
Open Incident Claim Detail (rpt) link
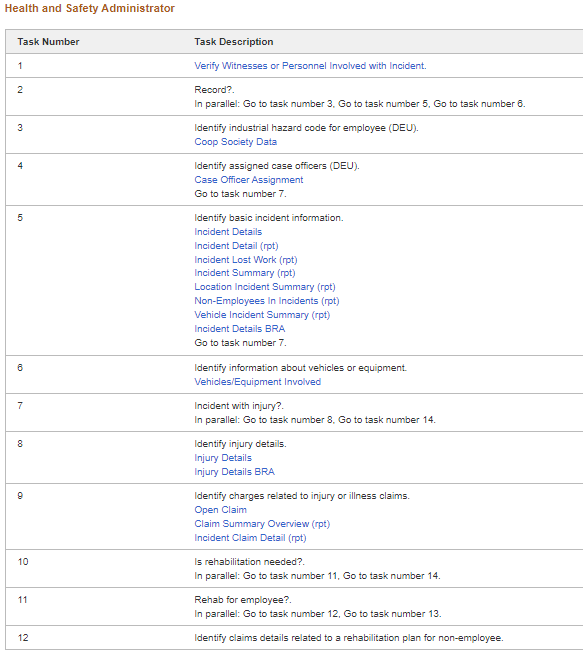[x=250, y=538]
